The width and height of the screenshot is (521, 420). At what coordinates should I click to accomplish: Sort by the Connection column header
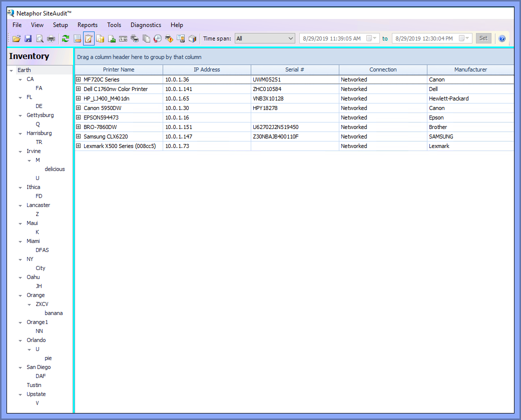point(383,69)
